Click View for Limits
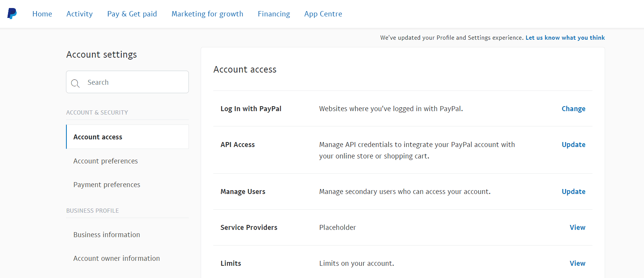The width and height of the screenshot is (644, 278). click(x=577, y=263)
